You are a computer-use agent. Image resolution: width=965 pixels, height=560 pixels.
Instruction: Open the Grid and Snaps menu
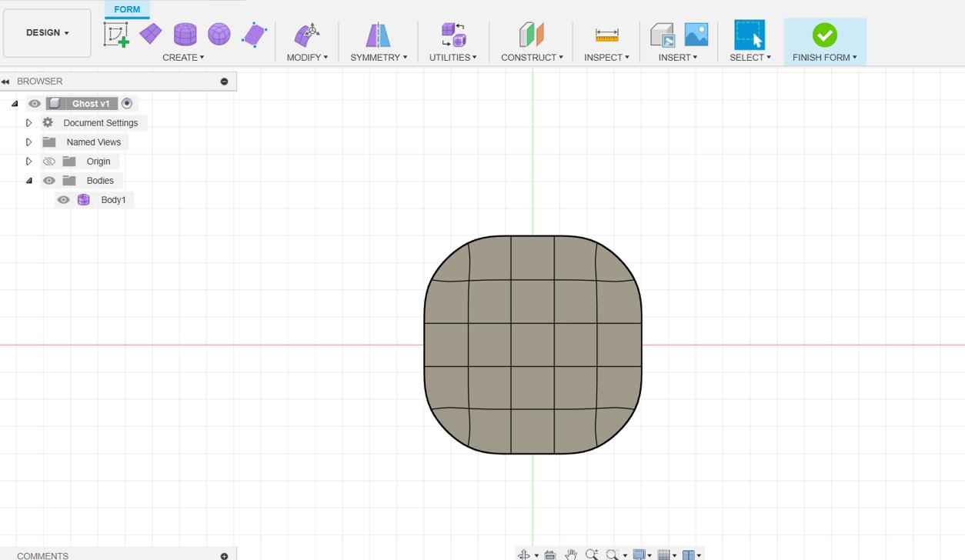666,555
